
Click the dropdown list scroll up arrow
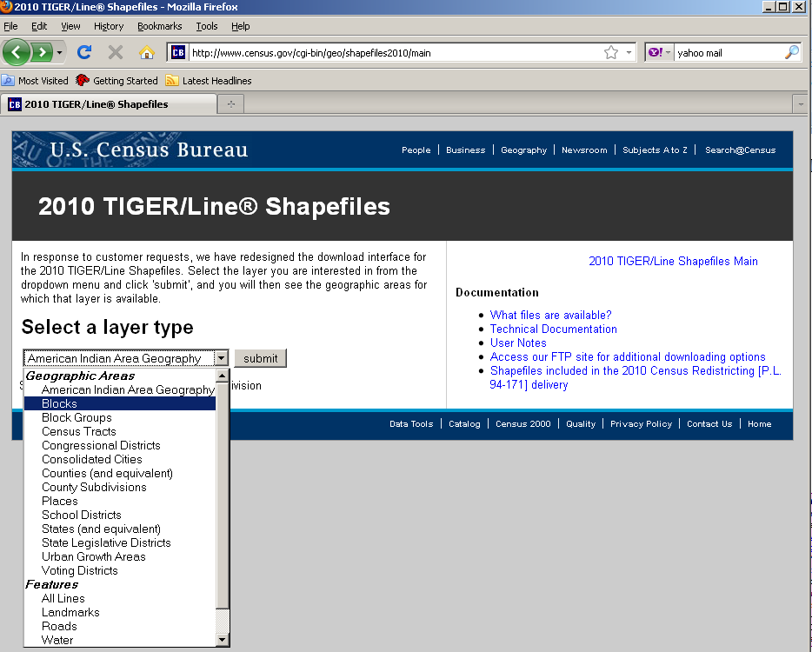223,376
